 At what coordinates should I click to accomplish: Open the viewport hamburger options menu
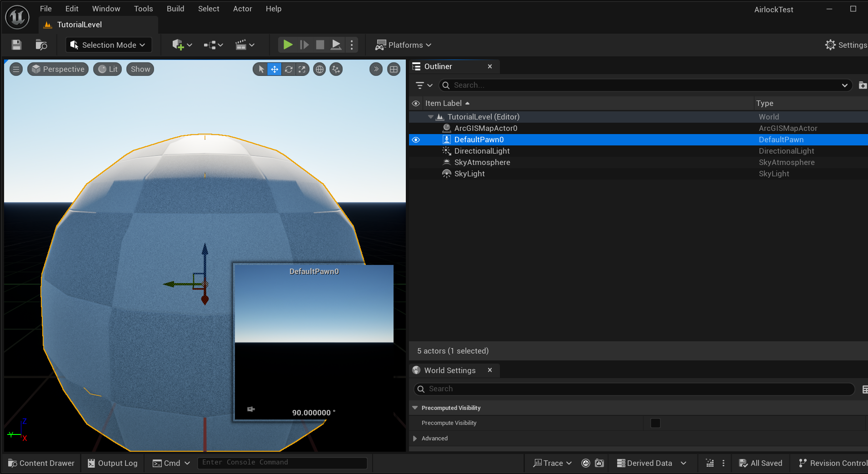tap(16, 69)
